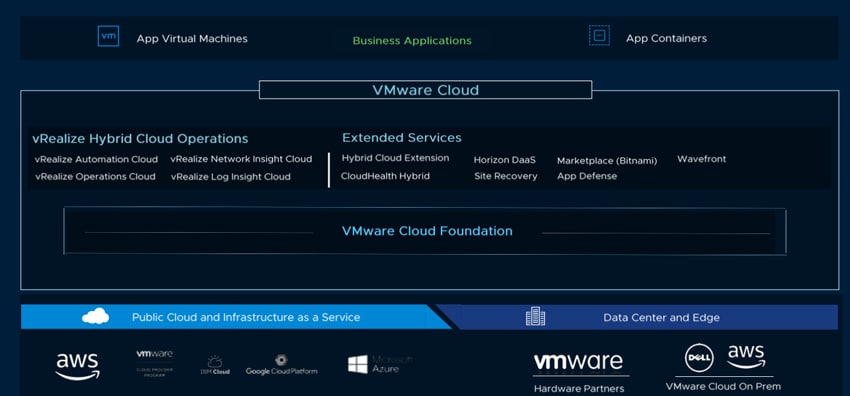Click Marketplace (Bitnami)

click(607, 161)
